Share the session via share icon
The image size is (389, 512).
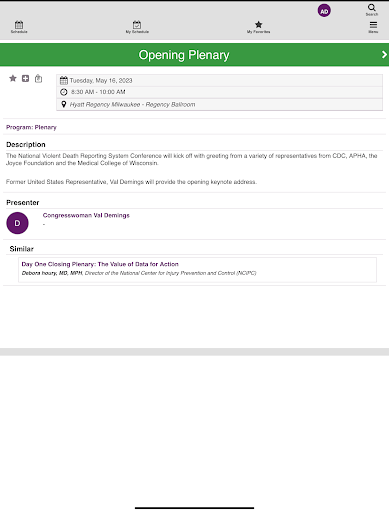[x=38, y=78]
